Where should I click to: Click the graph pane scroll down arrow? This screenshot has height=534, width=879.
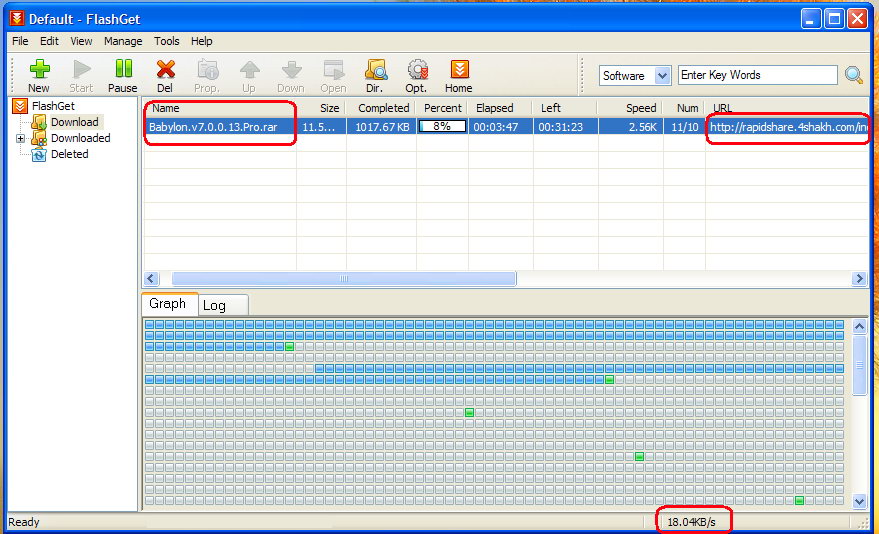click(859, 502)
